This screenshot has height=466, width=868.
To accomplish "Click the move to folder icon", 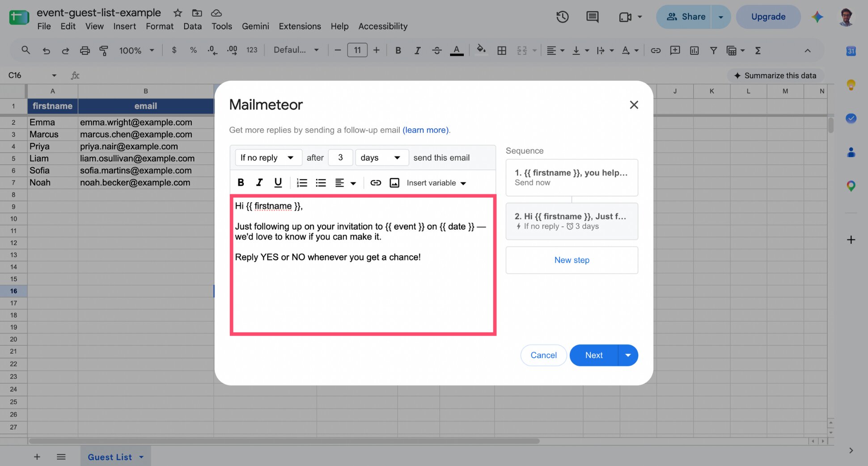I will [197, 13].
